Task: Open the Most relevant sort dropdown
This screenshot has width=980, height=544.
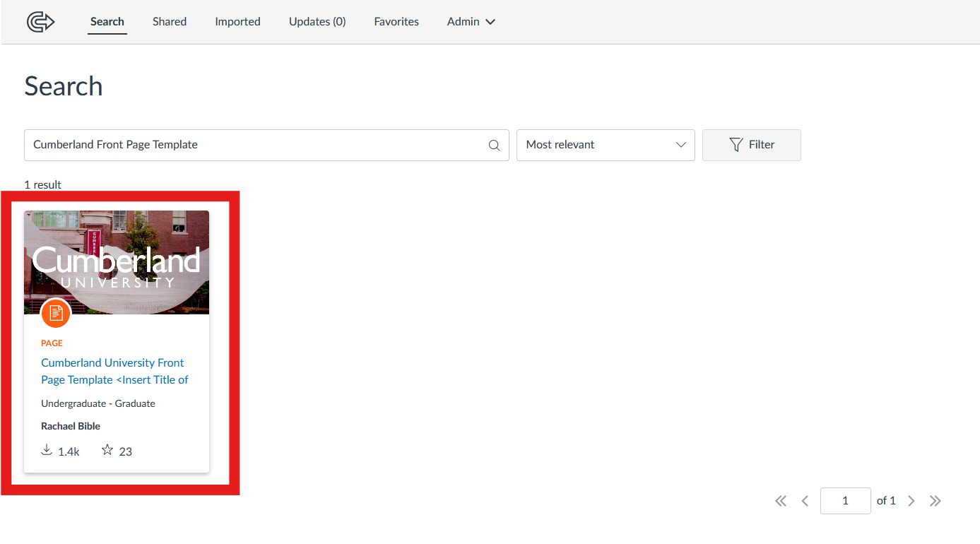Action: (606, 145)
